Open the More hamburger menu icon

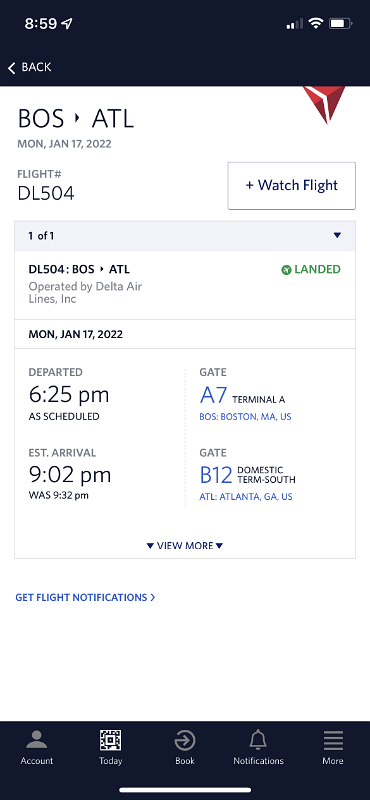click(x=333, y=740)
